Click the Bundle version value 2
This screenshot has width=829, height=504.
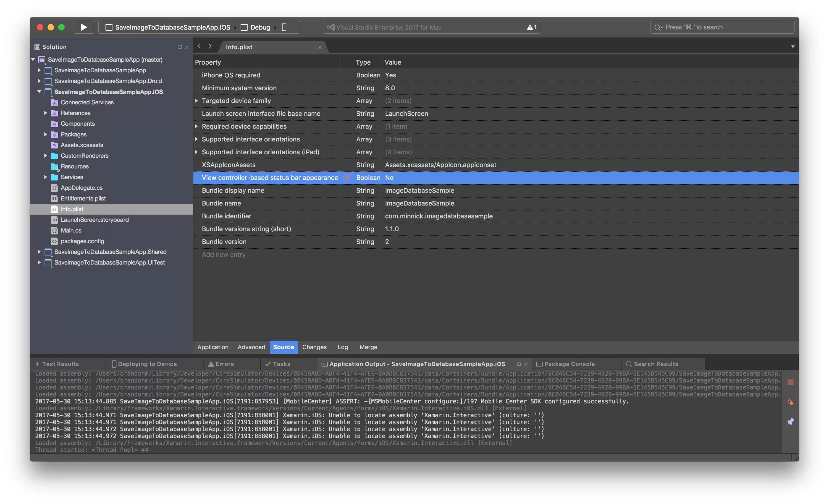coord(387,241)
